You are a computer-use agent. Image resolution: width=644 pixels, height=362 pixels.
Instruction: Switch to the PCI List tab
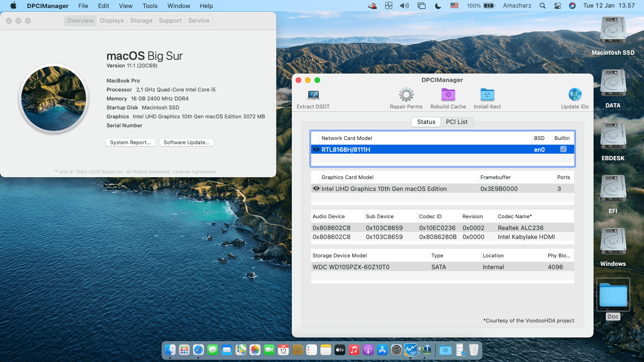click(x=457, y=122)
